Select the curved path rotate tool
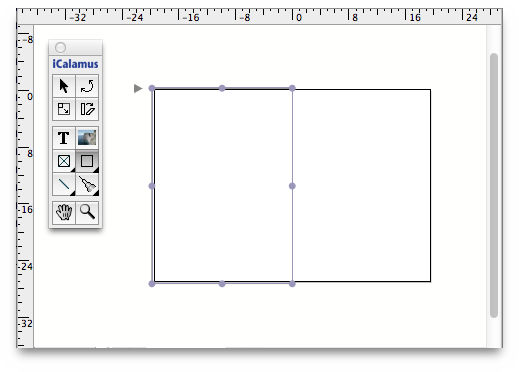519x372 pixels. [87, 86]
